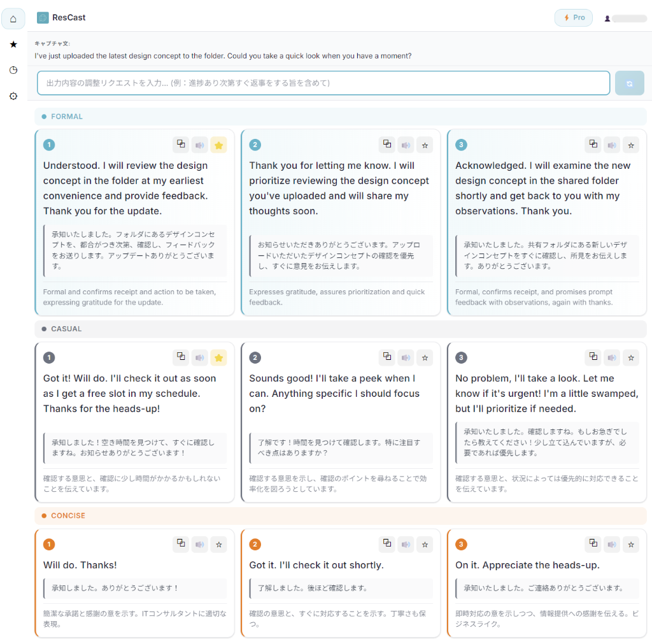Image resolution: width=652 pixels, height=644 pixels.
Task: Open the user account profile menu
Action: (625, 18)
